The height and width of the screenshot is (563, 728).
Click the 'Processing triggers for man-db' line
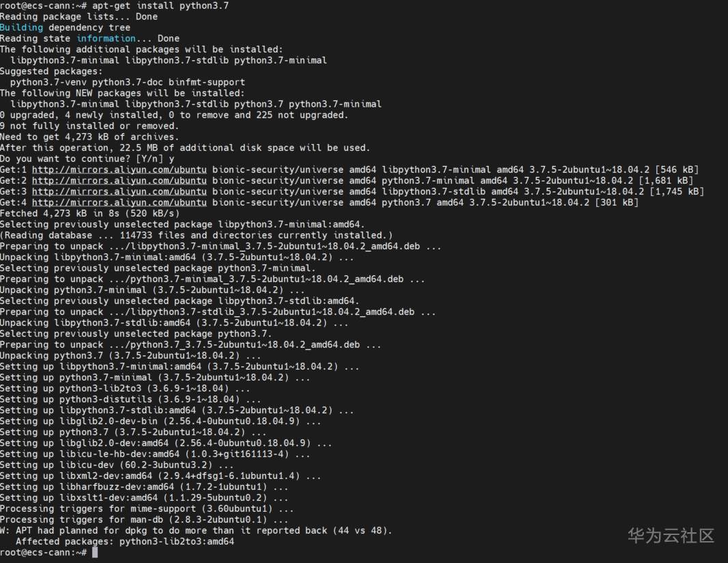(x=147, y=519)
